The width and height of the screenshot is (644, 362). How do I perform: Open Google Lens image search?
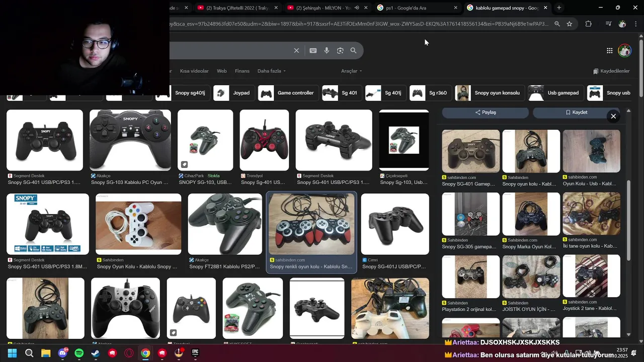tap(340, 50)
